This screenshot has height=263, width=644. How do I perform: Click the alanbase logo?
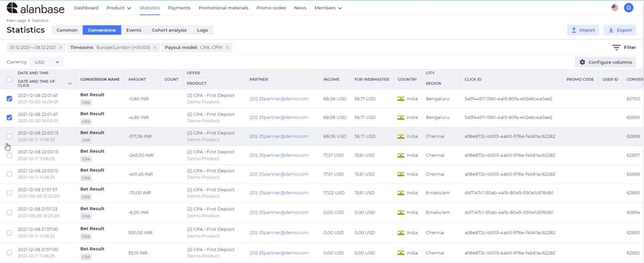pos(36,8)
